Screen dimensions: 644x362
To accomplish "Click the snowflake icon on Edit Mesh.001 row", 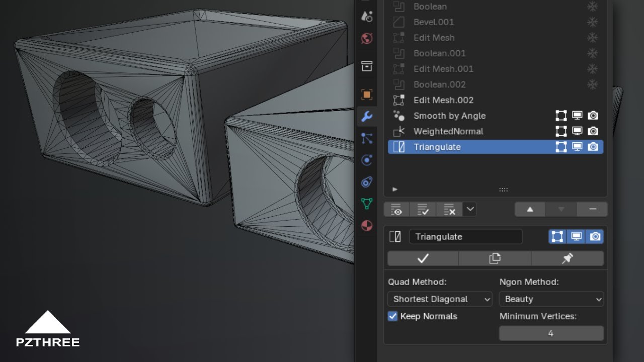I will [x=593, y=69].
